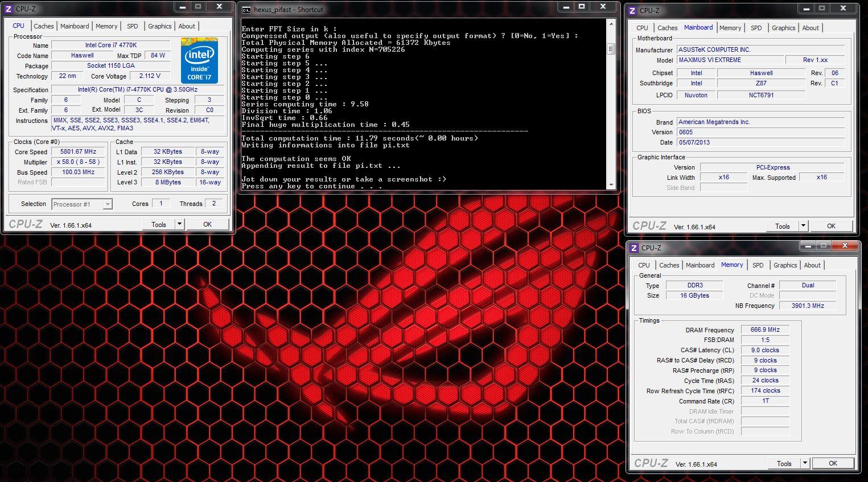Click the console vertical scrollbar thumb
Image resolution: width=868 pixels, height=482 pixels.
pyautogui.click(x=611, y=49)
